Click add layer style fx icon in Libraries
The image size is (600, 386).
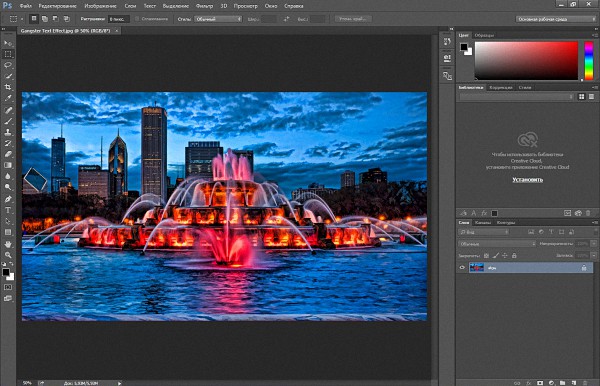(484, 213)
